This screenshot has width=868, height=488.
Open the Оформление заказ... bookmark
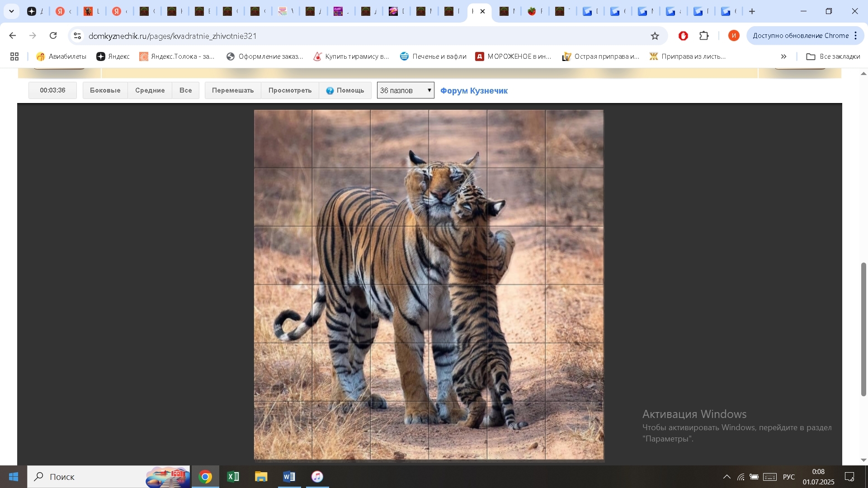click(265, 56)
